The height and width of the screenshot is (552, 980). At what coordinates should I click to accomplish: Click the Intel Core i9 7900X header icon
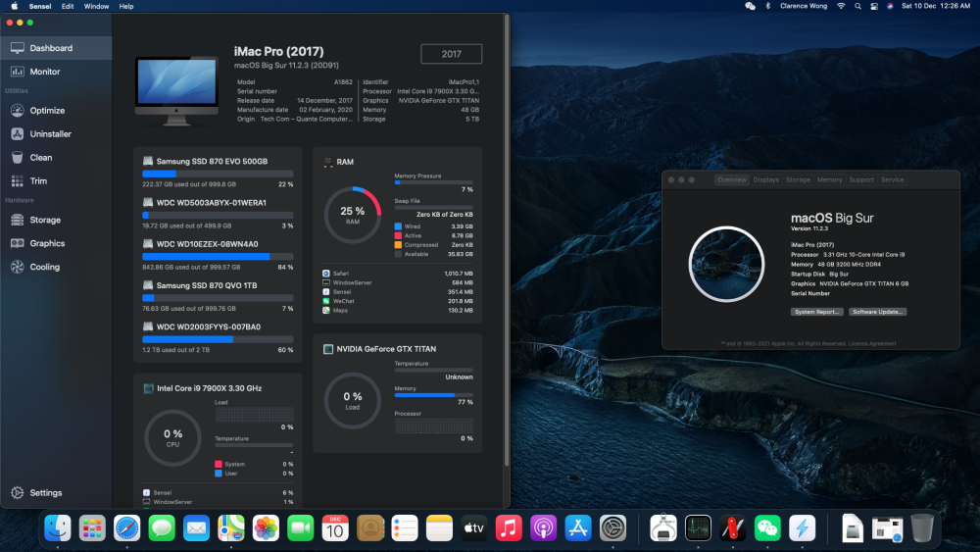pos(149,388)
